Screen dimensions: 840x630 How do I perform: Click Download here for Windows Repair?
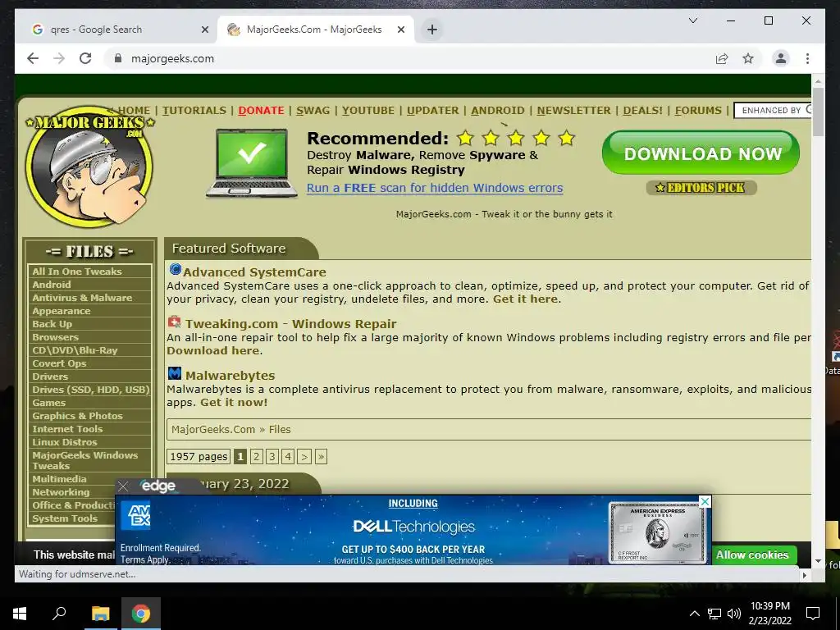(x=213, y=350)
